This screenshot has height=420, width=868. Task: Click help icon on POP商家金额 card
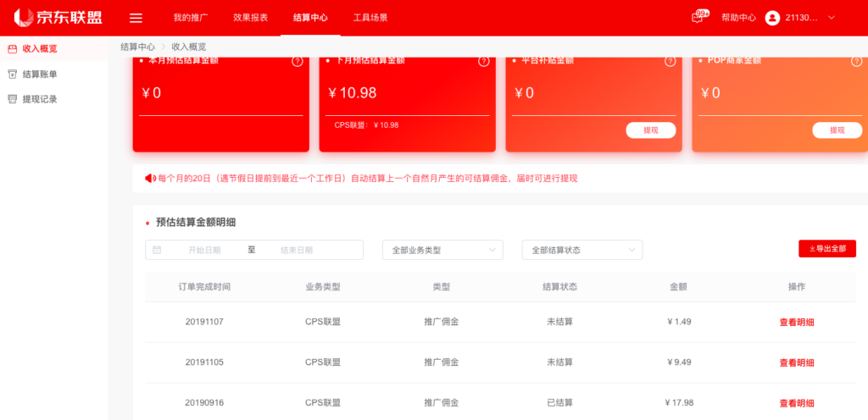point(857,61)
